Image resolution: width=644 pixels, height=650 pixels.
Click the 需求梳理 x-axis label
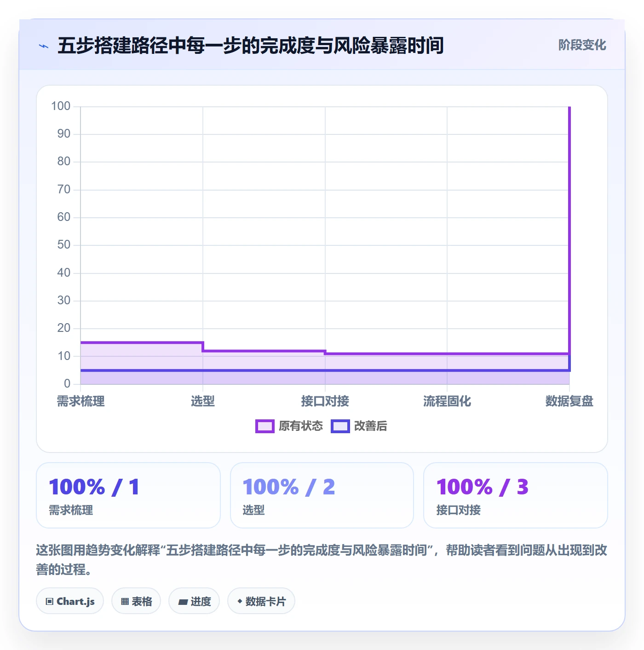point(81,401)
